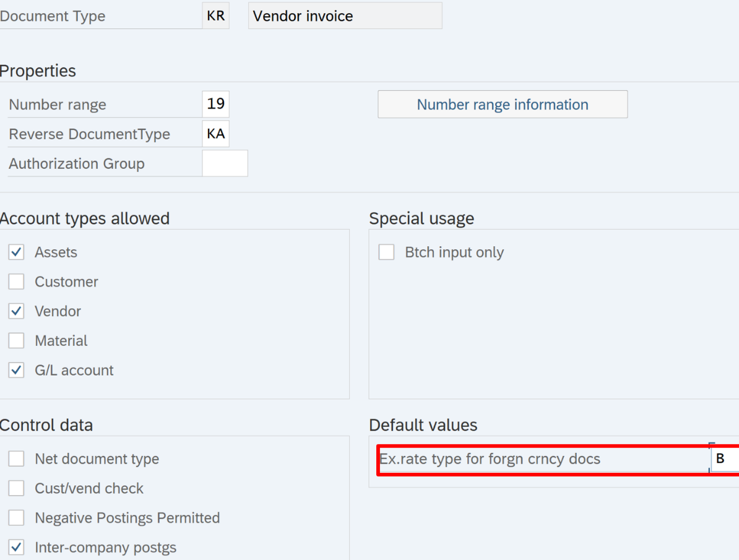Disable the Vendor account type checkbox
The width and height of the screenshot is (739, 560).
(x=16, y=311)
